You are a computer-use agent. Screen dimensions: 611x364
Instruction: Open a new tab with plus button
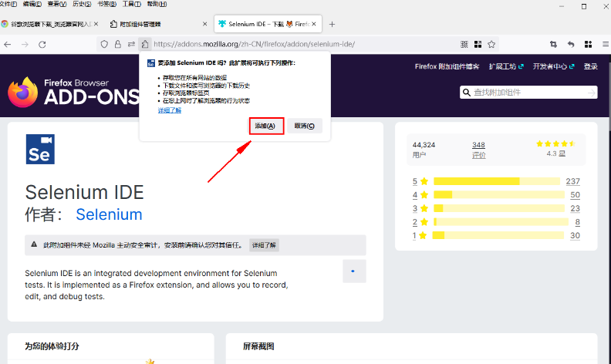pos(332,24)
